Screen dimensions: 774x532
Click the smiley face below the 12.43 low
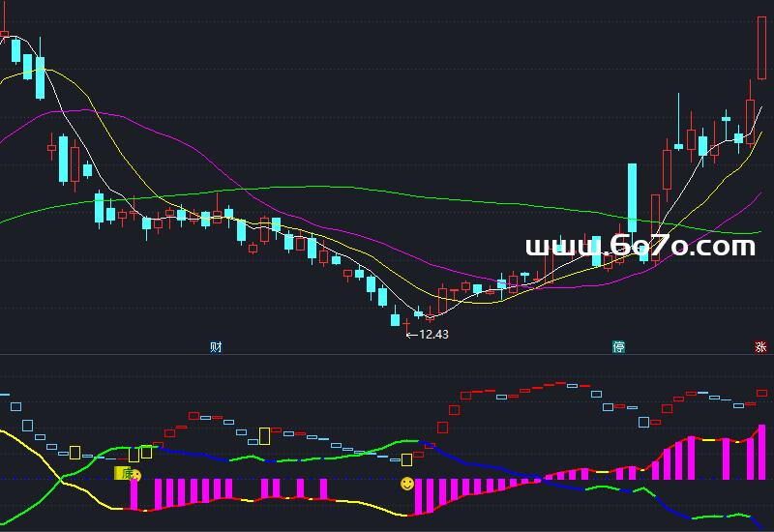pyautogui.click(x=407, y=483)
